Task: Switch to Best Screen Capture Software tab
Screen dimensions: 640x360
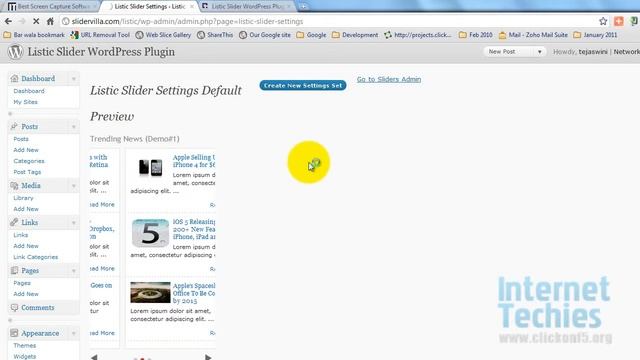Action: 51,7
